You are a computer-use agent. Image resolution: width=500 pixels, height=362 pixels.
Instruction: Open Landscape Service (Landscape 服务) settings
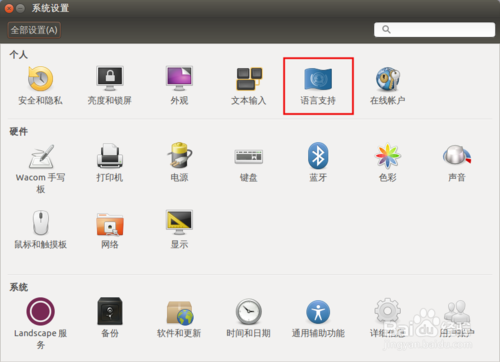coord(40,323)
